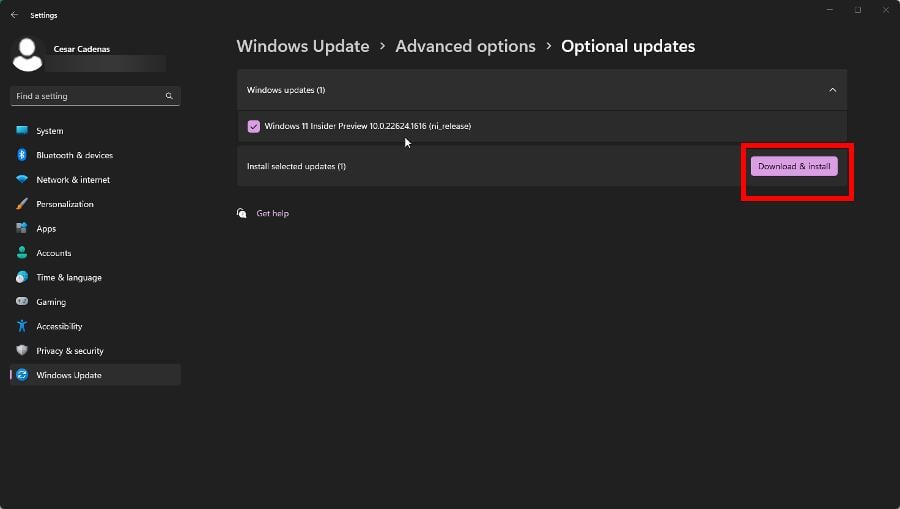Viewport: 900px width, 509px height.
Task: Go back with the back arrow
Action: click(14, 15)
